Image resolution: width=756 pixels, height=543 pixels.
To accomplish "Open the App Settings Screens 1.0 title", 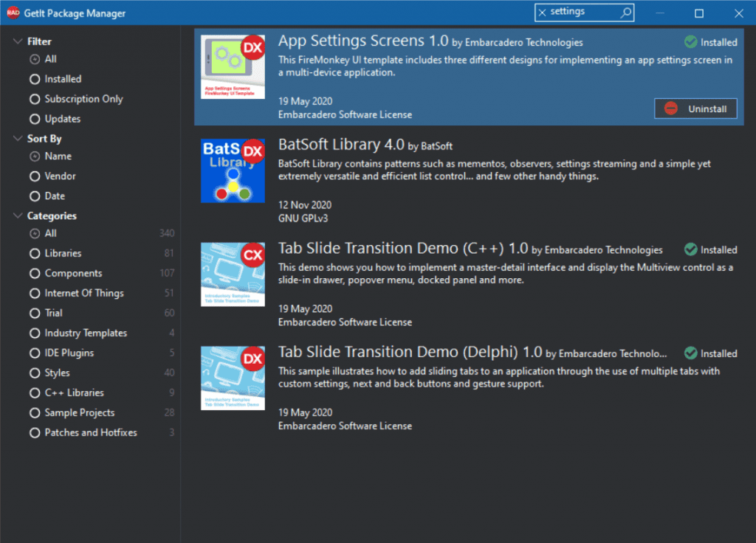I will pos(363,41).
